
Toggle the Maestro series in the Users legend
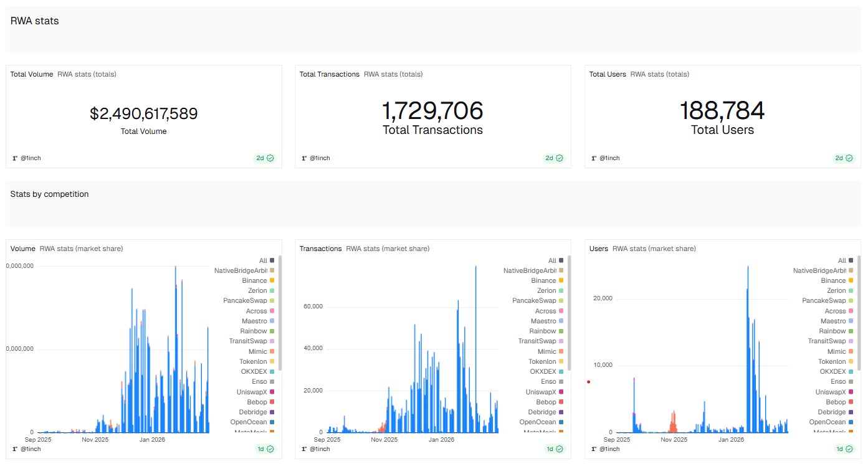click(x=834, y=321)
